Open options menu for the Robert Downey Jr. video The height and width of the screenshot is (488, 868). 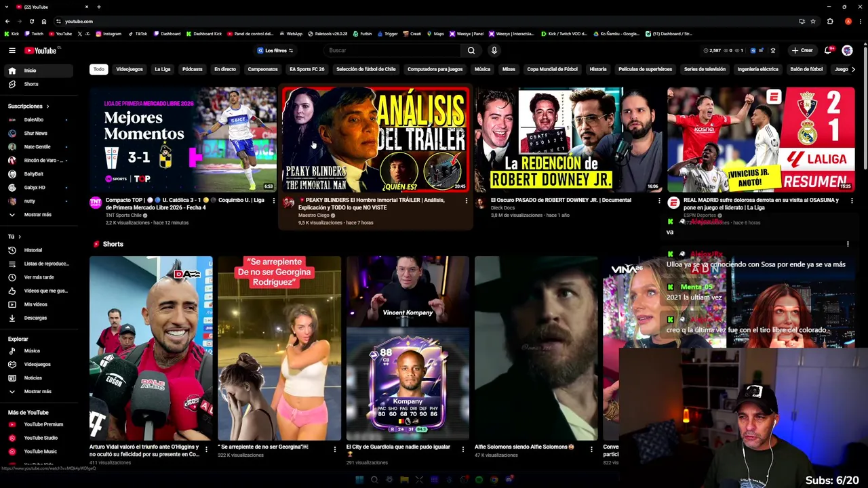pos(658,201)
